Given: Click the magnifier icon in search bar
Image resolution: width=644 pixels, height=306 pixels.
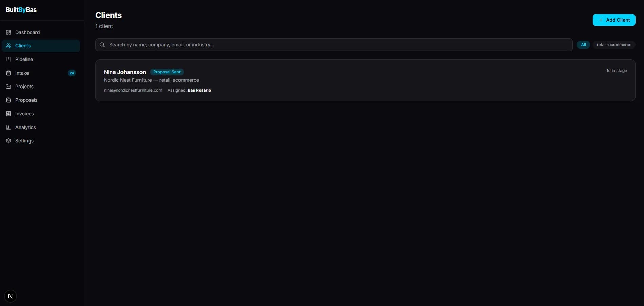Looking at the screenshot, I should click(x=102, y=45).
